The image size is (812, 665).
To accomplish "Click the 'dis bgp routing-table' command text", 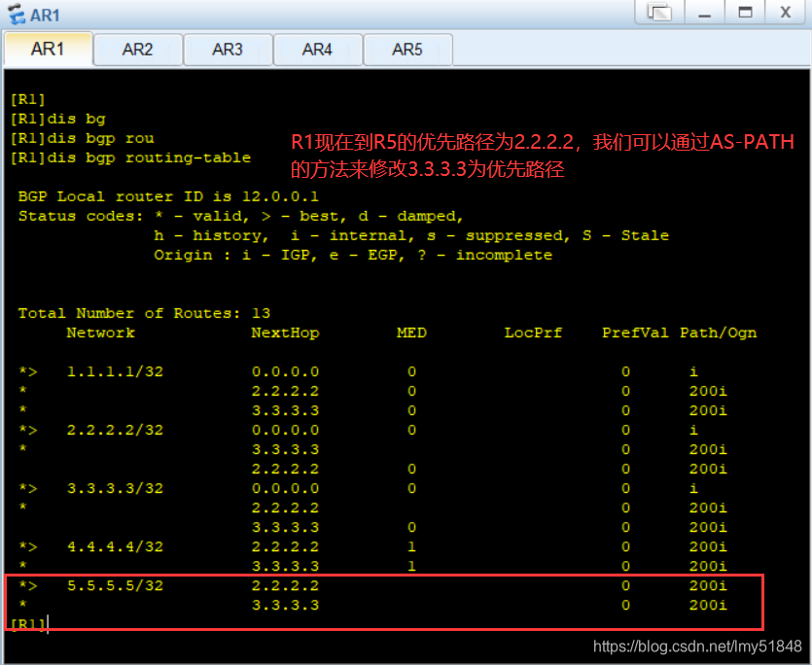I will tap(149, 157).
